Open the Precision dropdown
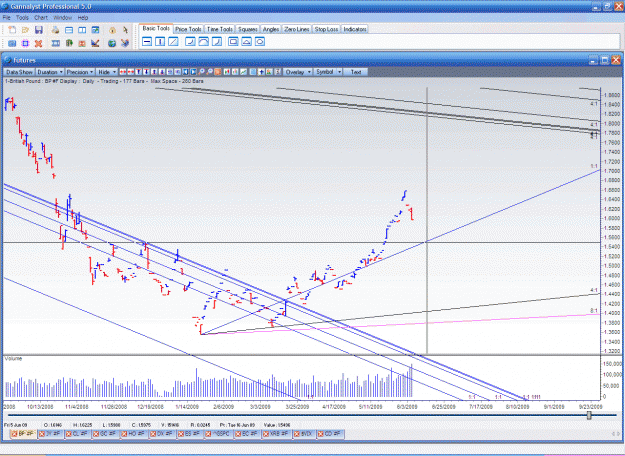Screen dimensions: 625x456 point(80,72)
